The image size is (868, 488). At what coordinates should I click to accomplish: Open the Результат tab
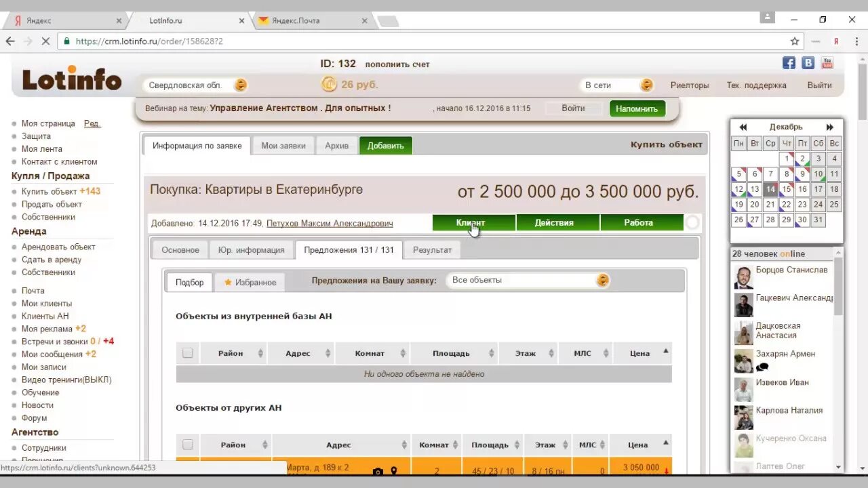point(432,249)
